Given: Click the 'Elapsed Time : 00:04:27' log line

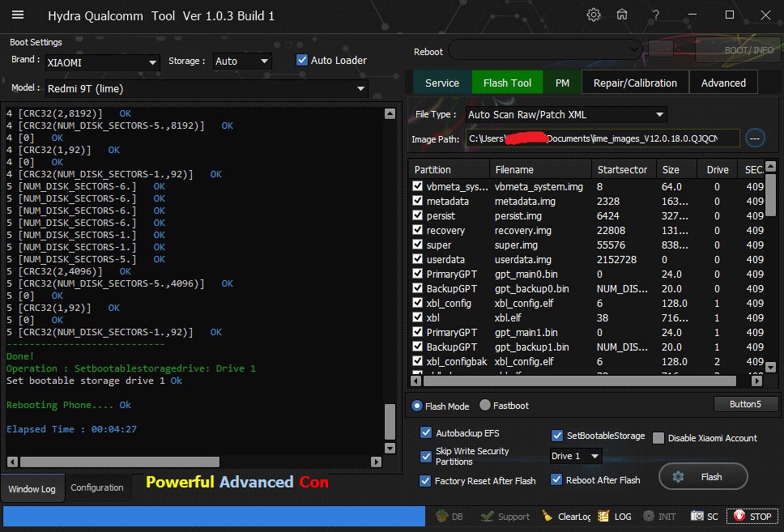Looking at the screenshot, I should click(x=71, y=429).
